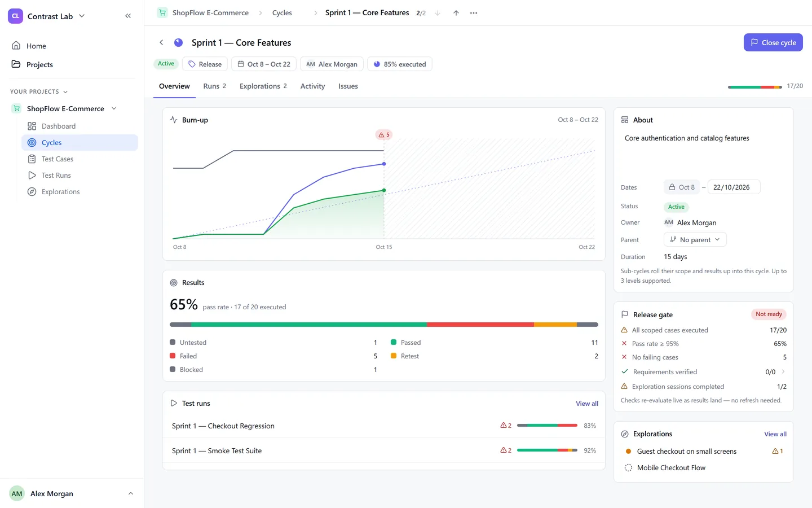The width and height of the screenshot is (812, 508).
Task: Go back using the arrow beside Sprint 1 title
Action: (x=161, y=42)
